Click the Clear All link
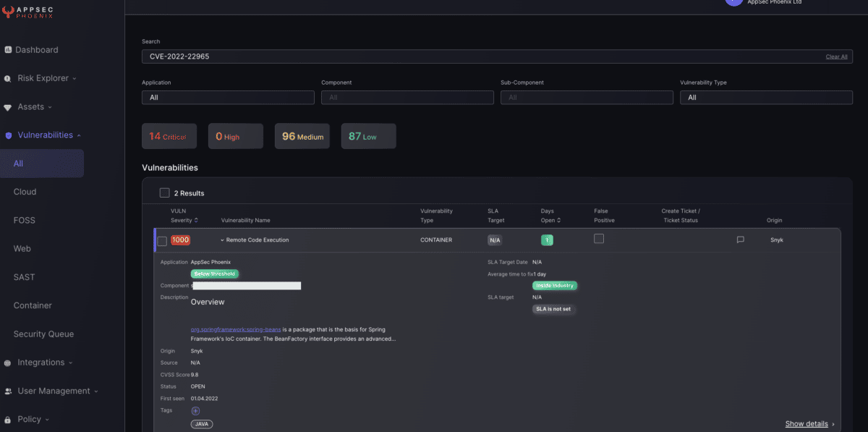The width and height of the screenshot is (868, 432). tap(837, 56)
